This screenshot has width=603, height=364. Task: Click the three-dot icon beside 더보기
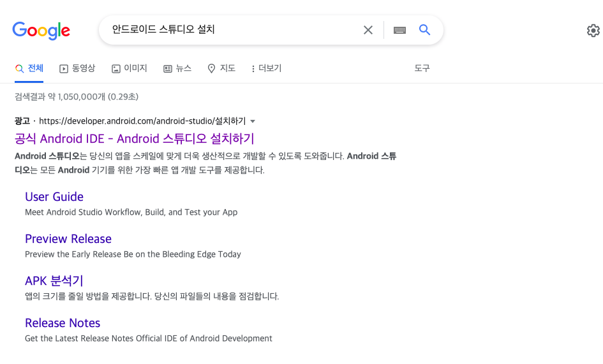(x=253, y=69)
